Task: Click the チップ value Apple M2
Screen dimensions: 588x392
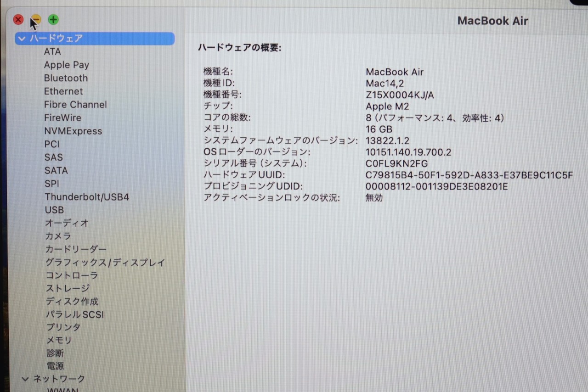Action: tap(387, 106)
